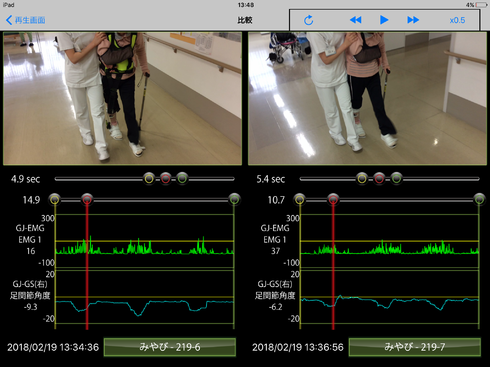Tap the right EMG 1 value 37

[275, 251]
